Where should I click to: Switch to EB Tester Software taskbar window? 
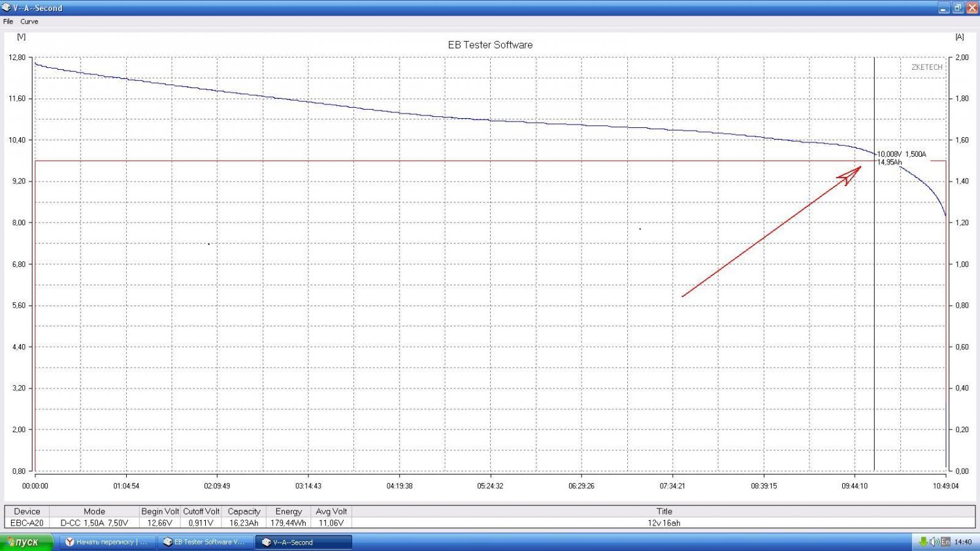click(205, 542)
